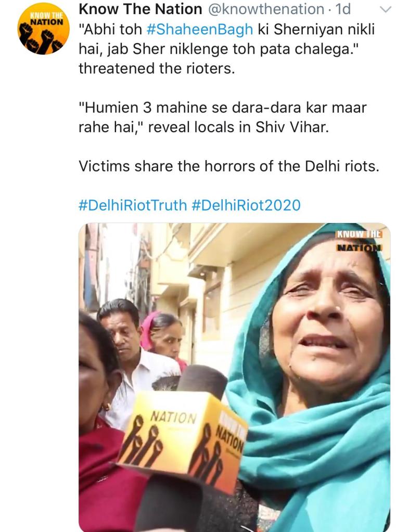Click the Know The Nation display name
Viewport: 408px width, 532px height.
[x=140, y=9]
